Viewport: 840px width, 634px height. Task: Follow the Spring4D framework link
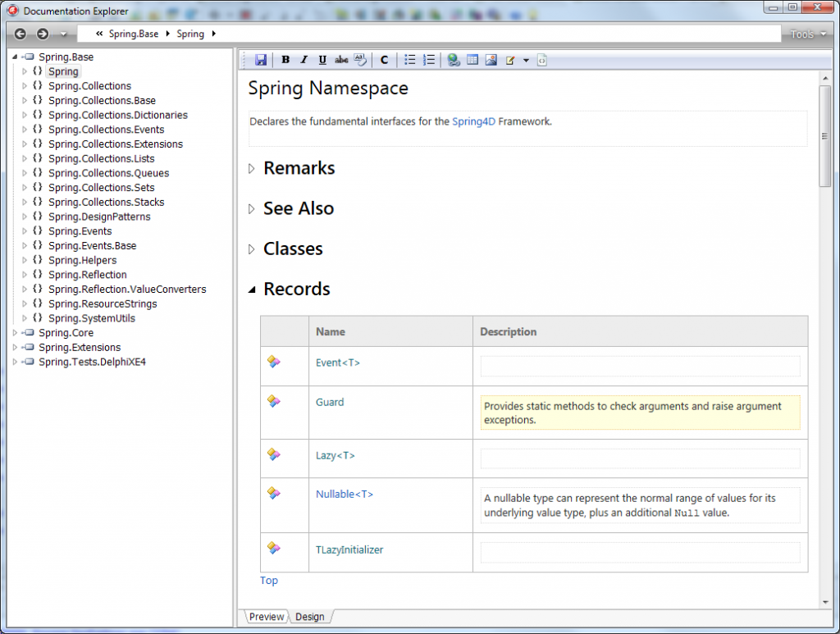click(472, 121)
